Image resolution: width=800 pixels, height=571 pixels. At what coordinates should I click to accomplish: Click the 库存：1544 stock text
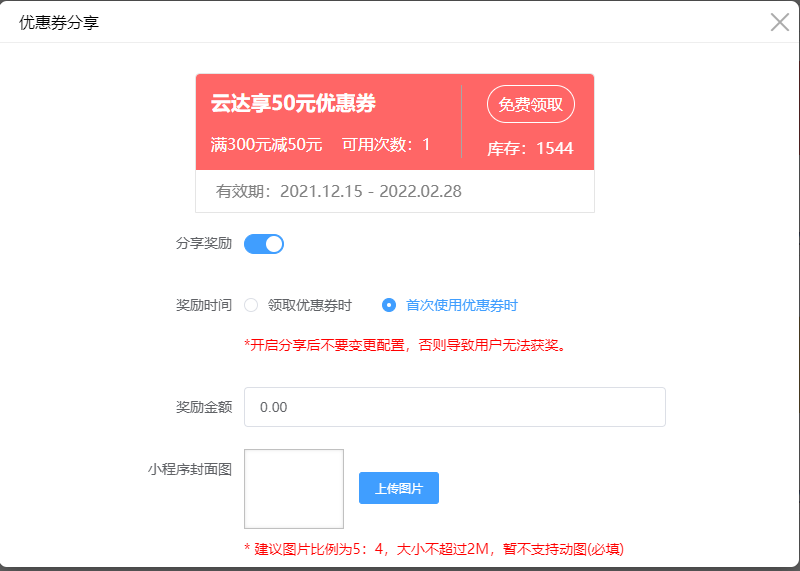click(x=530, y=148)
